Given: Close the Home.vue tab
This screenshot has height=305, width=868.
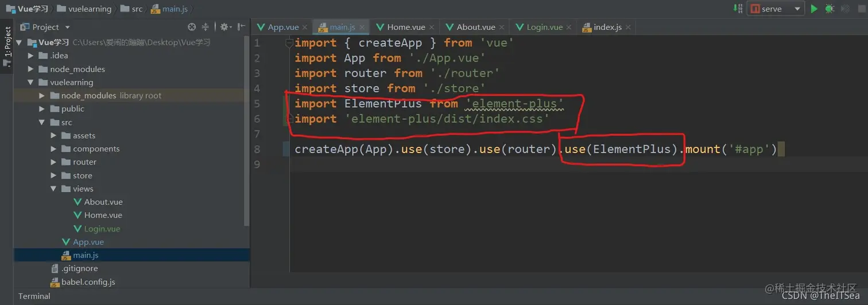Looking at the screenshot, I should [431, 28].
